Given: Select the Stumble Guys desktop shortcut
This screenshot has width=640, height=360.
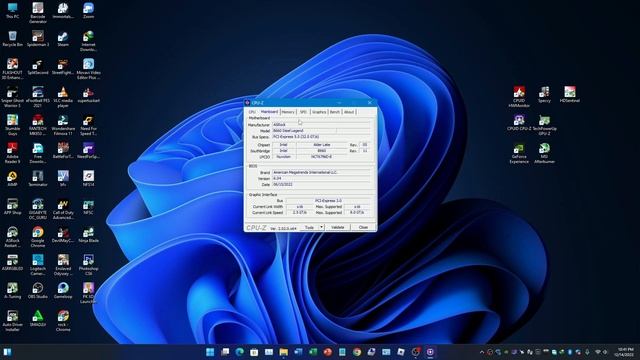Looking at the screenshot, I should [x=12, y=124].
